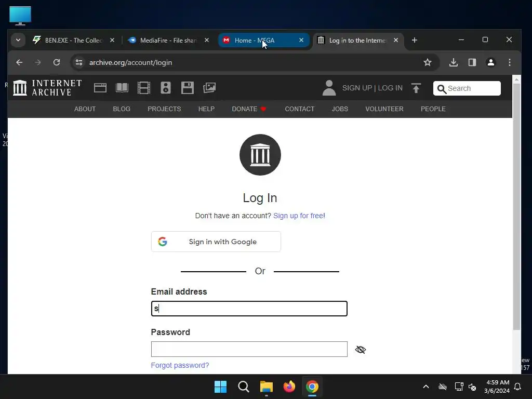Image resolution: width=532 pixels, height=399 pixels.
Task: Launch Firefox from taskbar
Action: [x=289, y=387]
